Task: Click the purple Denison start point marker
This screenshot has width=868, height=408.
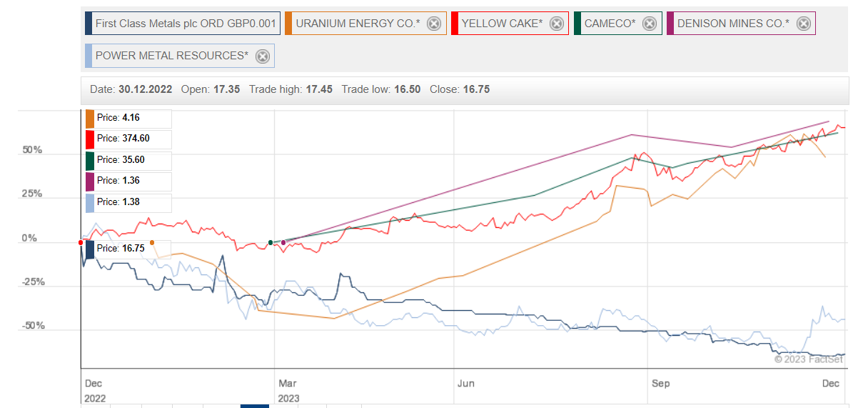Action: [x=283, y=242]
